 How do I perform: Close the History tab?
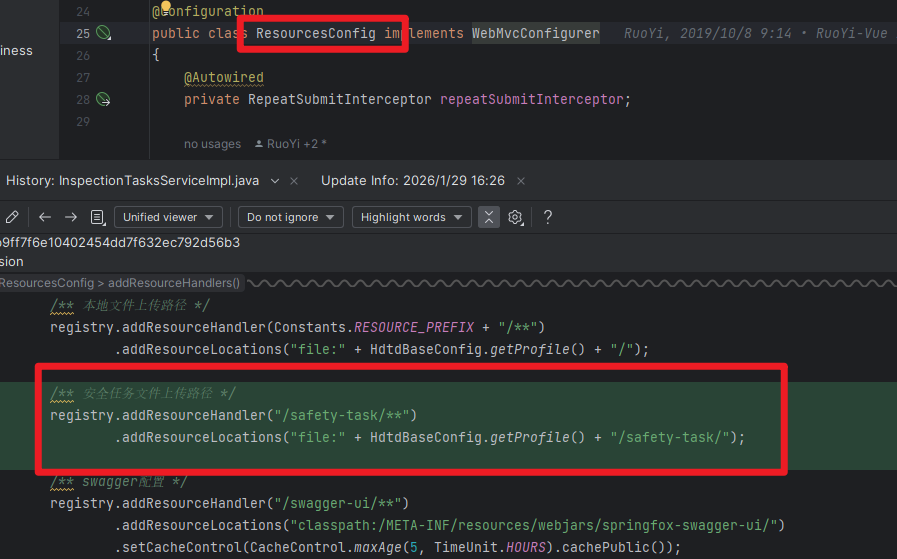294,181
